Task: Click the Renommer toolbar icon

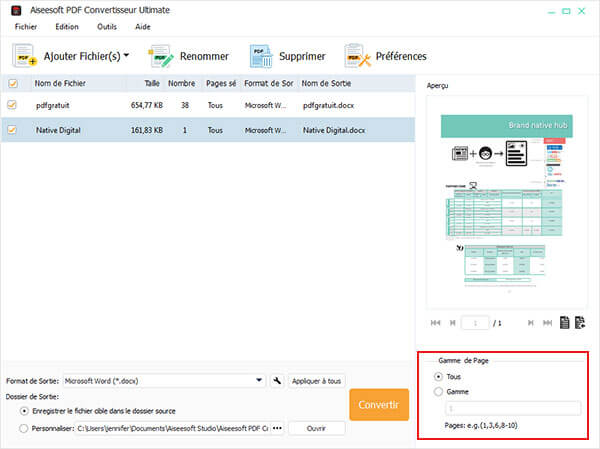Action: tap(163, 56)
